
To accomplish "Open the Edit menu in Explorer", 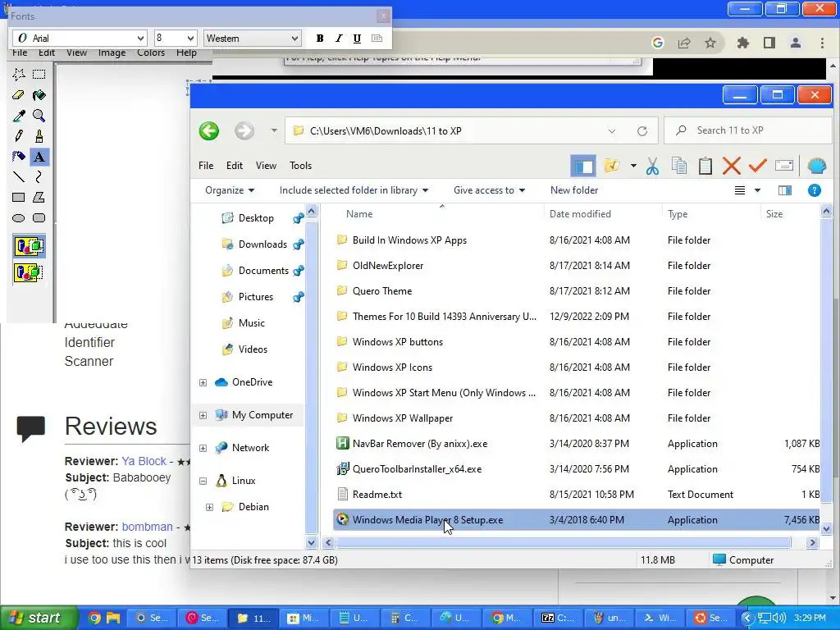I will pyautogui.click(x=234, y=166).
